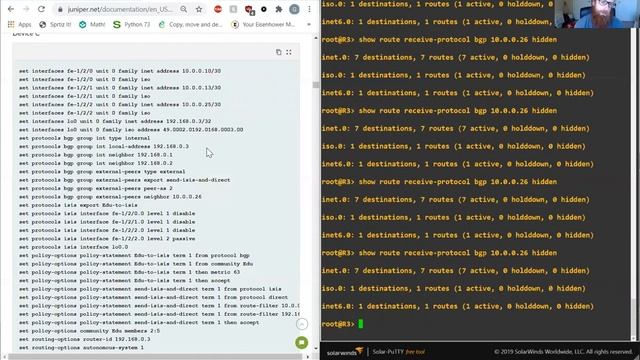Image resolution: width=640 pixels, height=360 pixels.
Task: Click the 'neighbor 192.168.0.1' config line
Action: click(x=96, y=155)
